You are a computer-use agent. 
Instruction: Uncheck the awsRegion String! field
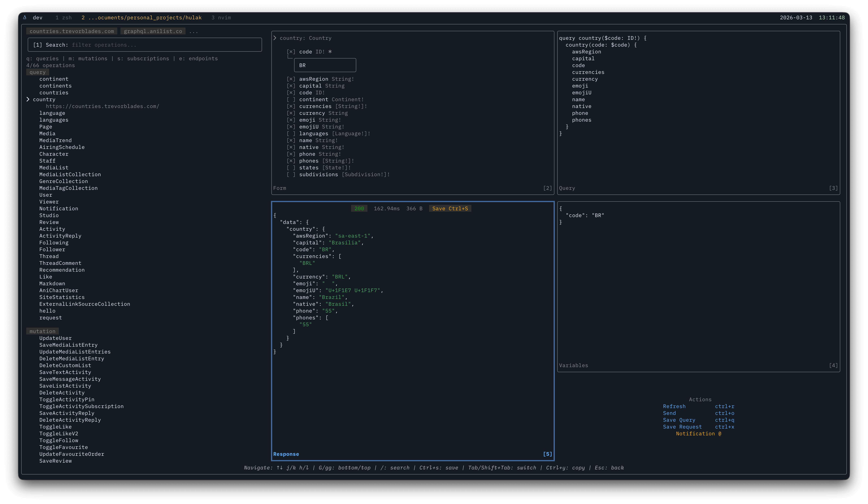291,79
